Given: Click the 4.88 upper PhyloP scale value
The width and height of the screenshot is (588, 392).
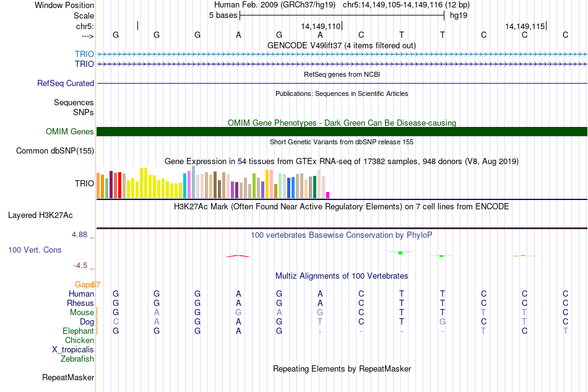Looking at the screenshot, I should click(79, 235).
